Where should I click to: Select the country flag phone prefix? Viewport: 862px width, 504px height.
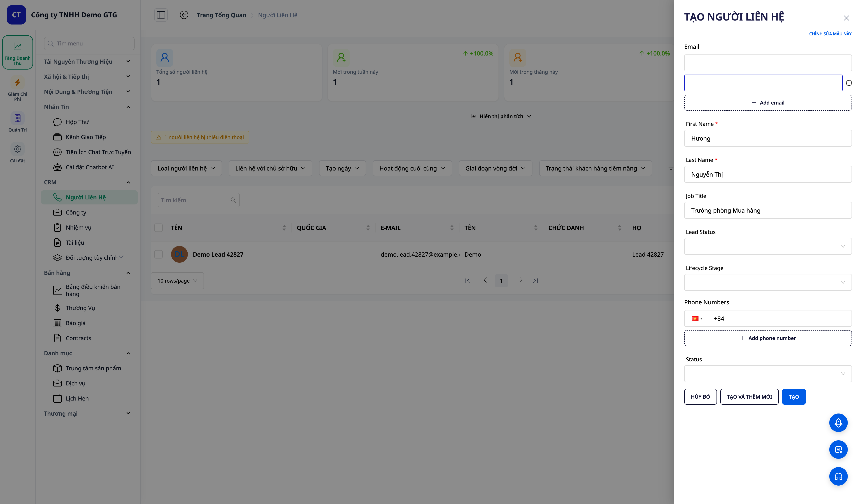pos(696,318)
